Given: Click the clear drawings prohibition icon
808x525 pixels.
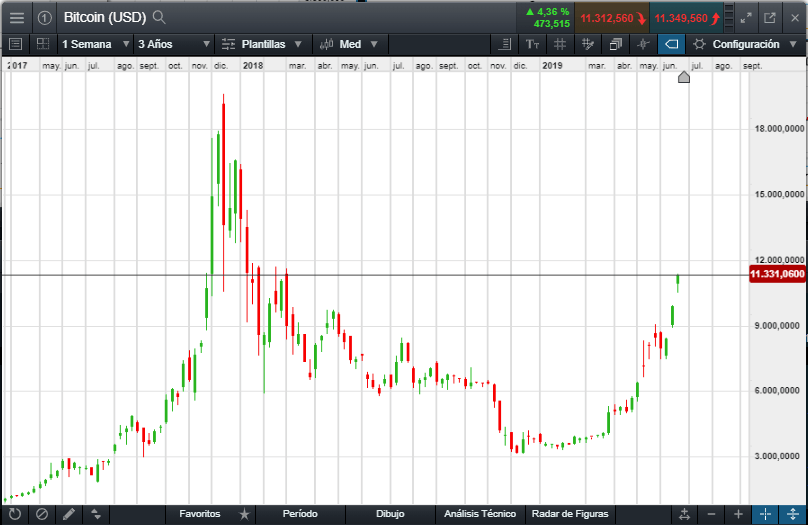Looking at the screenshot, I should click(x=42, y=514).
